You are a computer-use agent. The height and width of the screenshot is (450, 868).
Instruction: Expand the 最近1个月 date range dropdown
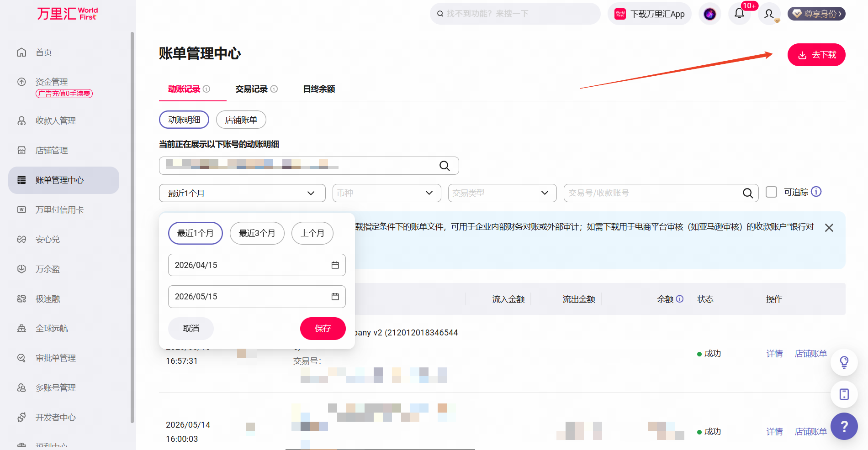coord(242,193)
